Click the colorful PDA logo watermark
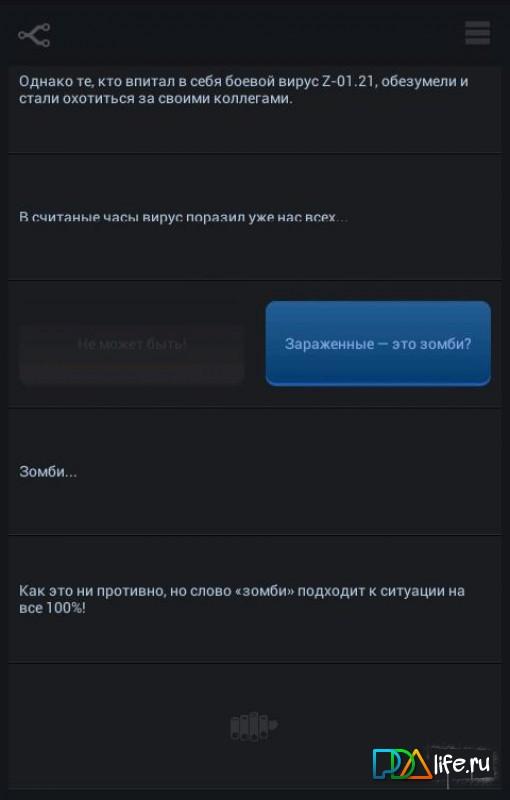 pyautogui.click(x=401, y=763)
